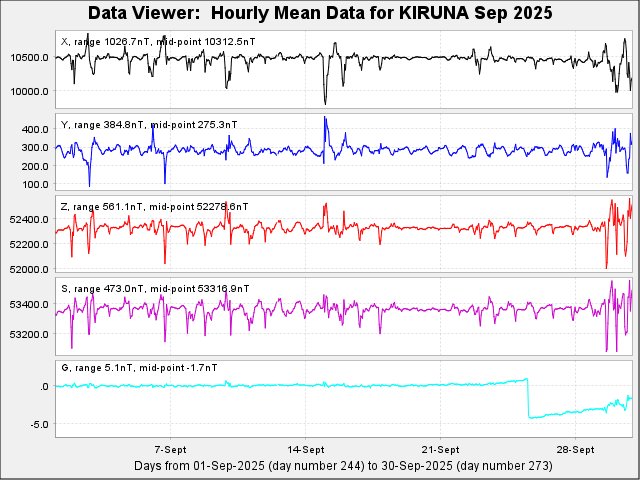The height and width of the screenshot is (480, 640).
Task: Click the 28-Sept date axis label
Action: coord(575,449)
